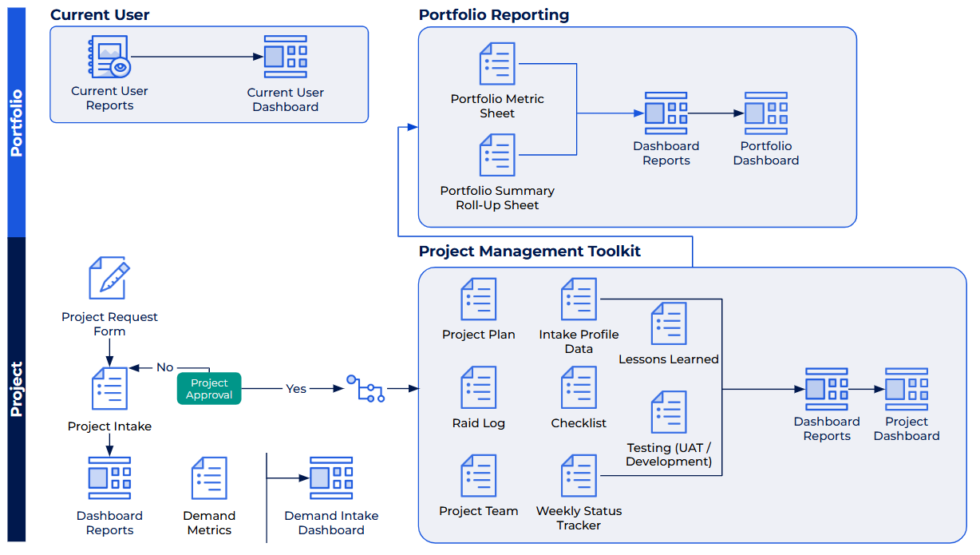Open the Current User Reports icon
Viewport: 980px width, 555px height.
109,56
